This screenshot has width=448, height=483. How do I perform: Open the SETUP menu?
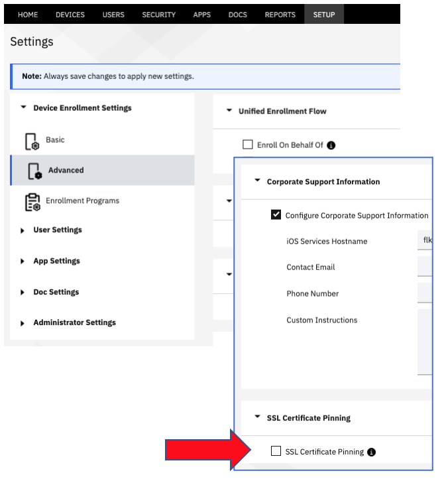(324, 15)
